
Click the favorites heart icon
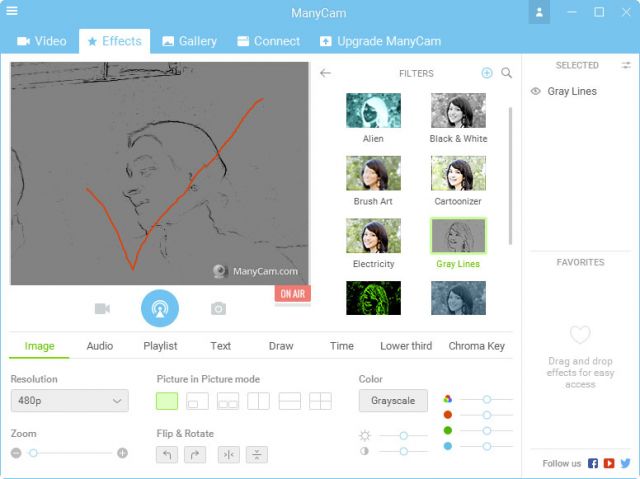pyautogui.click(x=580, y=335)
